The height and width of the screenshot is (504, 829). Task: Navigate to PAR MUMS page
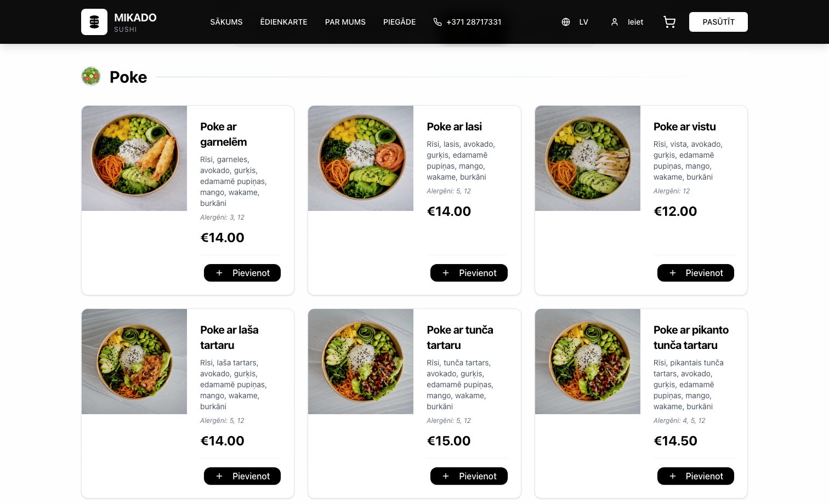click(345, 22)
